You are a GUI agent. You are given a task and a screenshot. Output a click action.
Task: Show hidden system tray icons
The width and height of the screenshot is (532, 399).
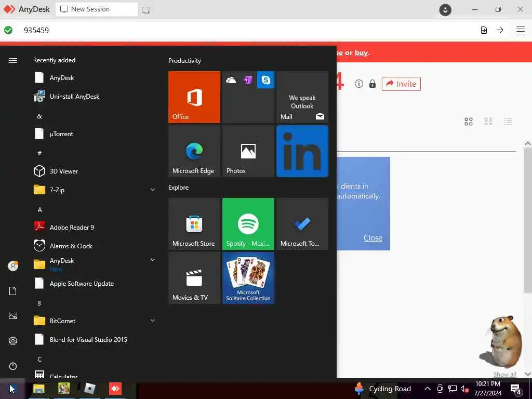tap(428, 389)
